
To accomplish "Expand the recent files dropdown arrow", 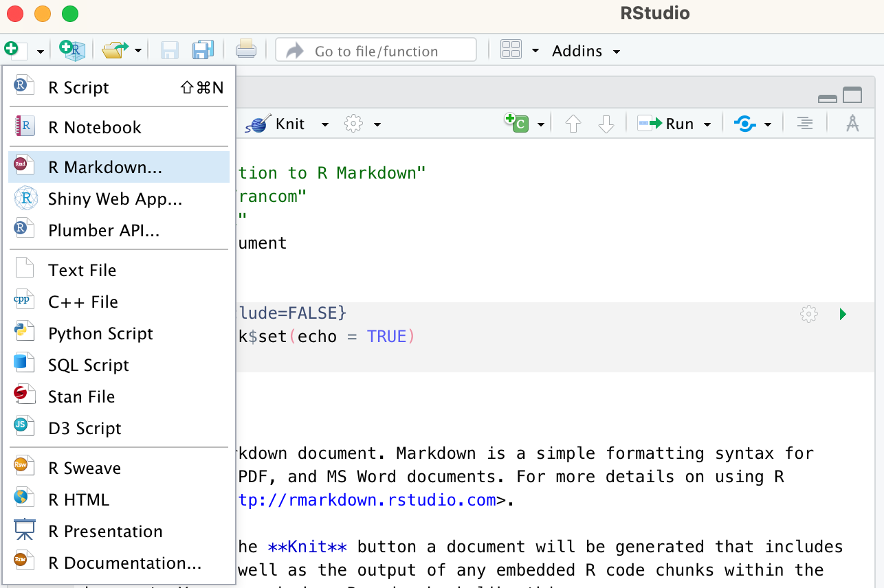I will [x=138, y=51].
